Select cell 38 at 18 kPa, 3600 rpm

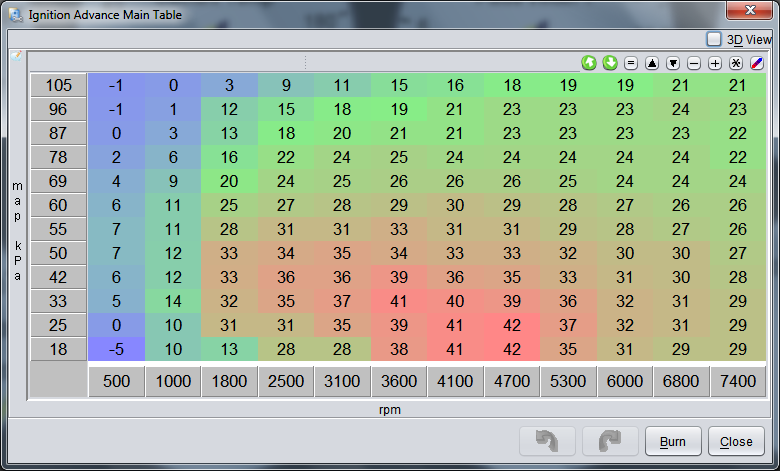(x=399, y=349)
